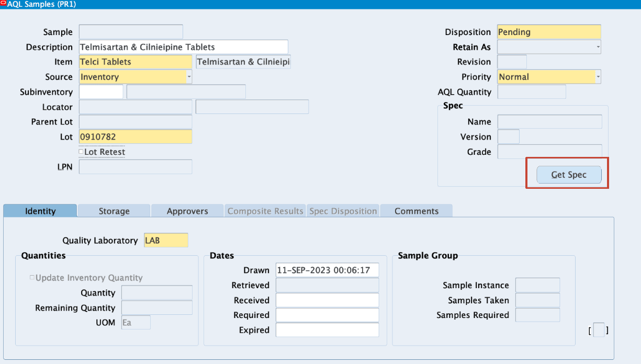
Task: Go to the Approvers tab
Action: 187,211
